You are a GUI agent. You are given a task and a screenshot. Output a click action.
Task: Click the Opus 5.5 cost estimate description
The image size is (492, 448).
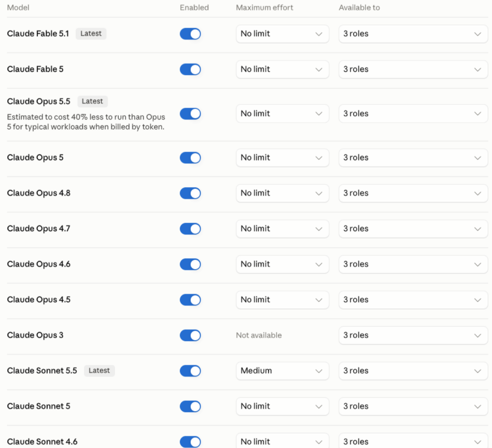(86, 122)
